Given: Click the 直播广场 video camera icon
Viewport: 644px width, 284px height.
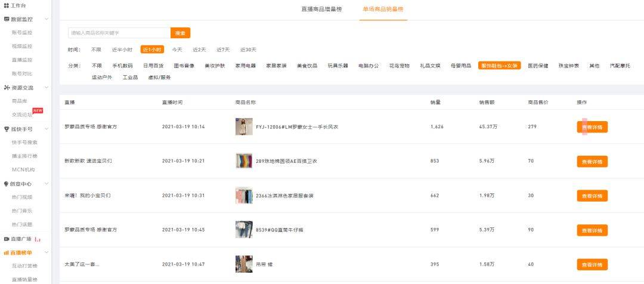Looking at the screenshot, I should (x=7, y=239).
